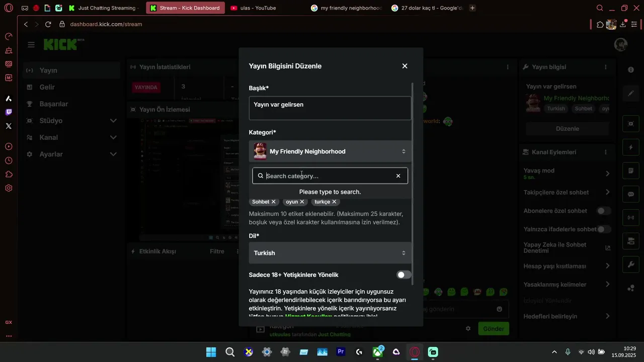Toggle Sadece 18+ Yetişkinlere Yönelik switch
The image size is (644, 362).
pos(404,275)
